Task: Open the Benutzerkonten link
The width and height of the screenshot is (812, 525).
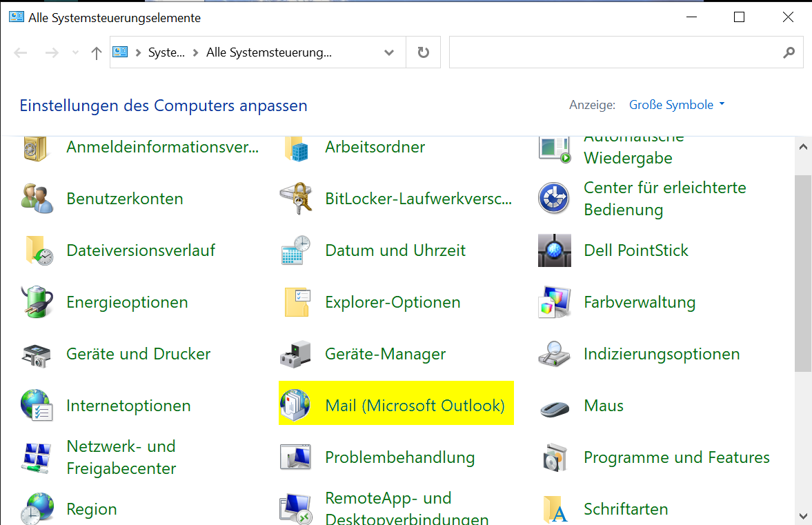Action: click(x=124, y=198)
